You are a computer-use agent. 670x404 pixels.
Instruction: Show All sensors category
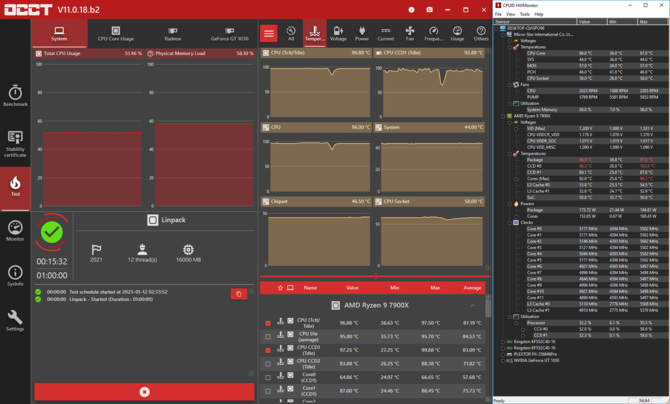pyautogui.click(x=291, y=33)
